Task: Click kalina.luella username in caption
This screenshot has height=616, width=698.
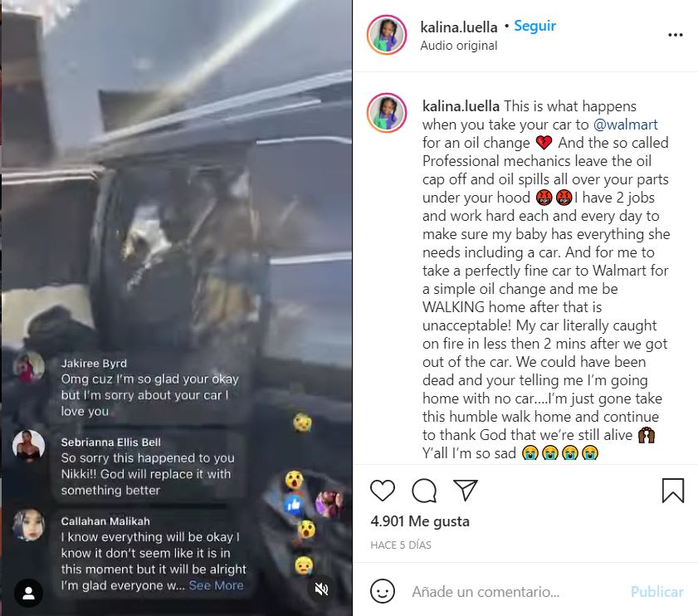Action: coord(461,106)
